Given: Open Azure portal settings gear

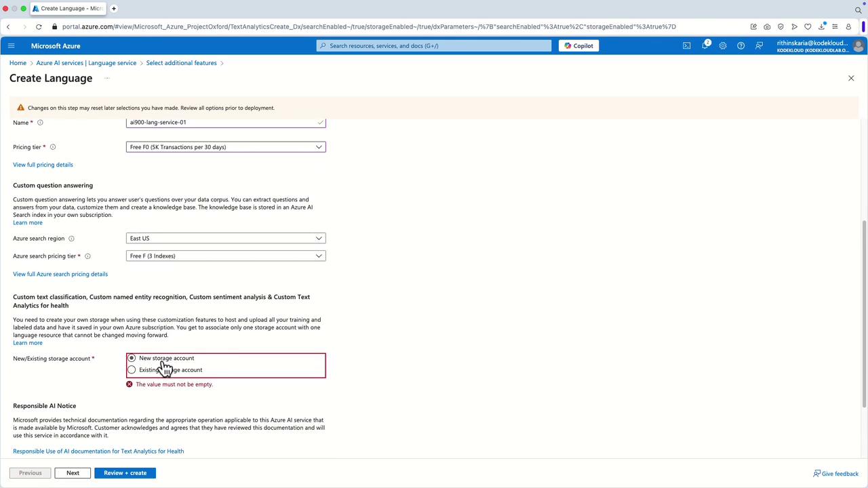Looking at the screenshot, I should (x=723, y=46).
